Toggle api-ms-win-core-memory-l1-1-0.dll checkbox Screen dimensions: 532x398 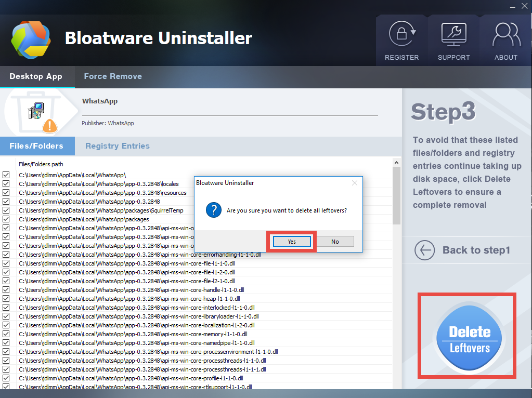[6, 334]
